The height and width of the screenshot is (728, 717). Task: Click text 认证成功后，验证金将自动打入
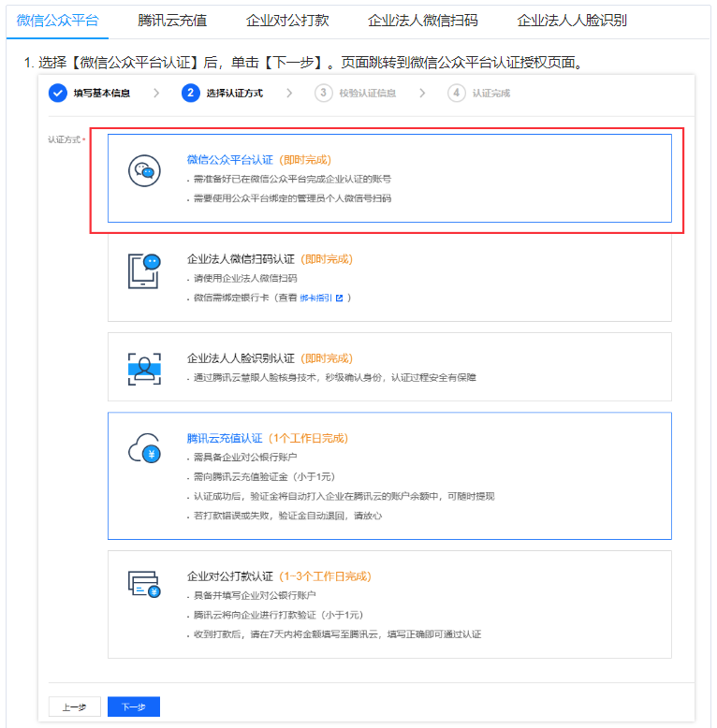[x=265, y=496]
